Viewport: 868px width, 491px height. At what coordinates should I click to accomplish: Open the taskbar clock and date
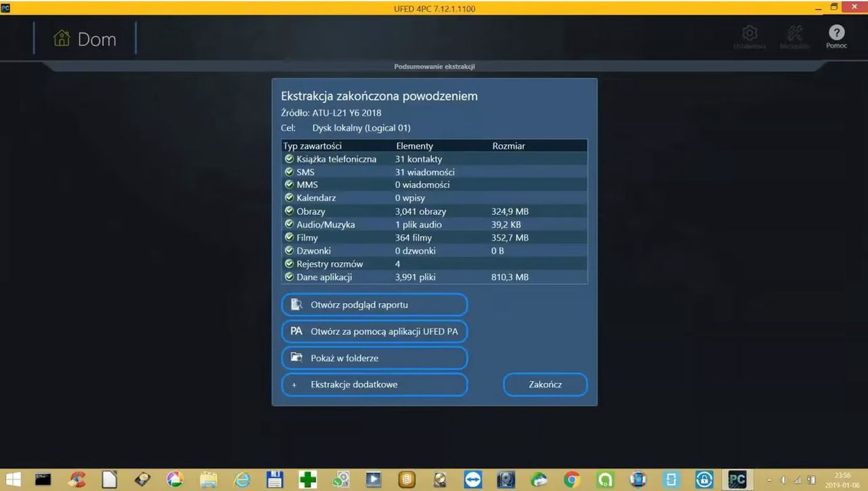click(x=844, y=479)
